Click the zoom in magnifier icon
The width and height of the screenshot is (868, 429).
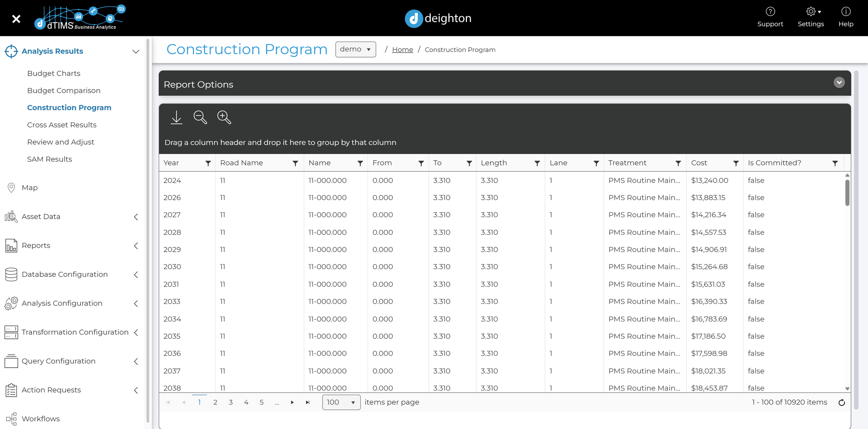click(224, 118)
